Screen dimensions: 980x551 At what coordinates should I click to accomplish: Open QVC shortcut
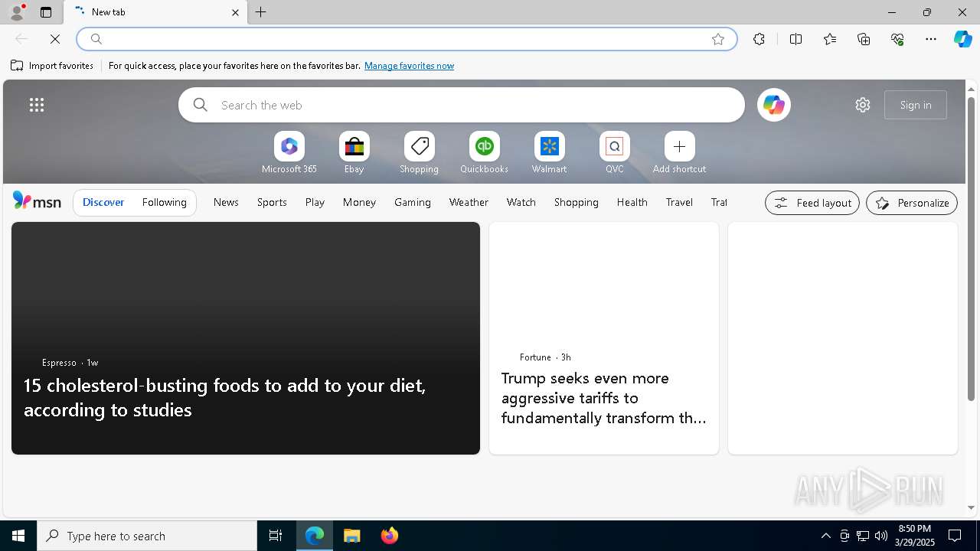[615, 153]
